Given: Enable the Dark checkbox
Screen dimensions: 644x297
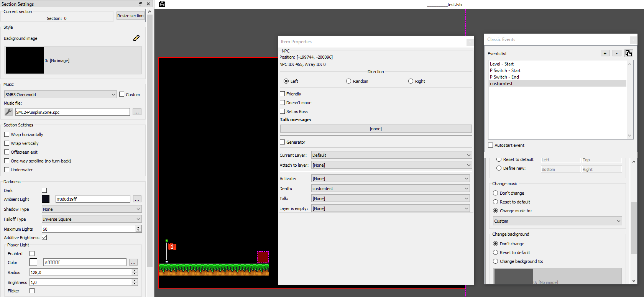Looking at the screenshot, I should pyautogui.click(x=44, y=190).
